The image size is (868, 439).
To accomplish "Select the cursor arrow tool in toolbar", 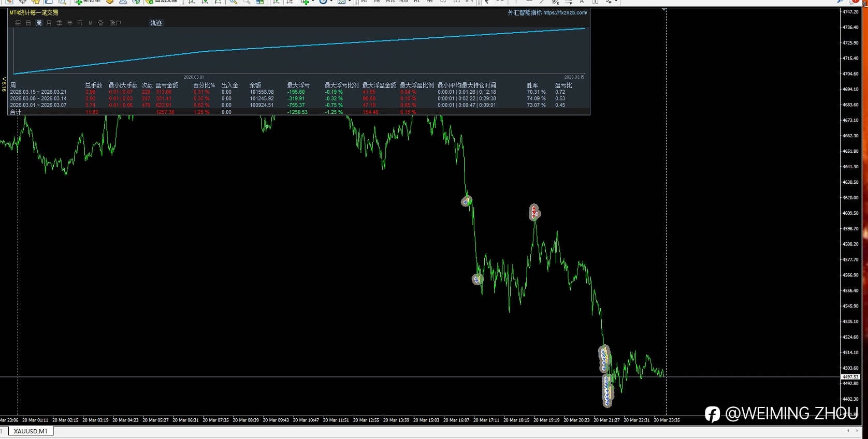I will (487, 2).
